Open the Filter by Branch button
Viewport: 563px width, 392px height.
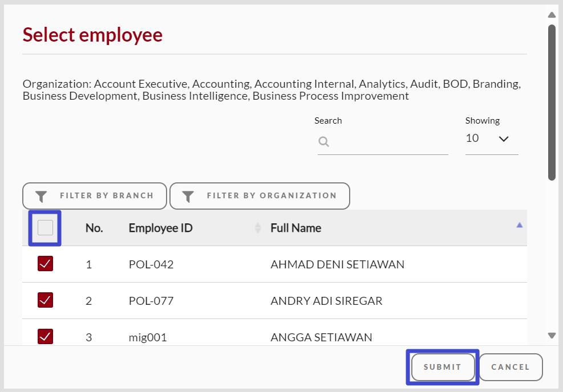pos(95,196)
